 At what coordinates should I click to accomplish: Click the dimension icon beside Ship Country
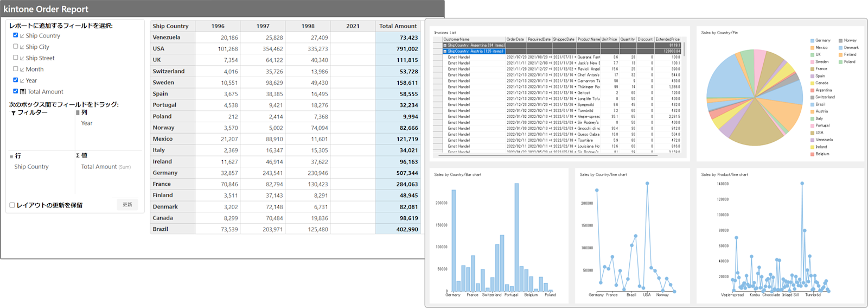22,36
